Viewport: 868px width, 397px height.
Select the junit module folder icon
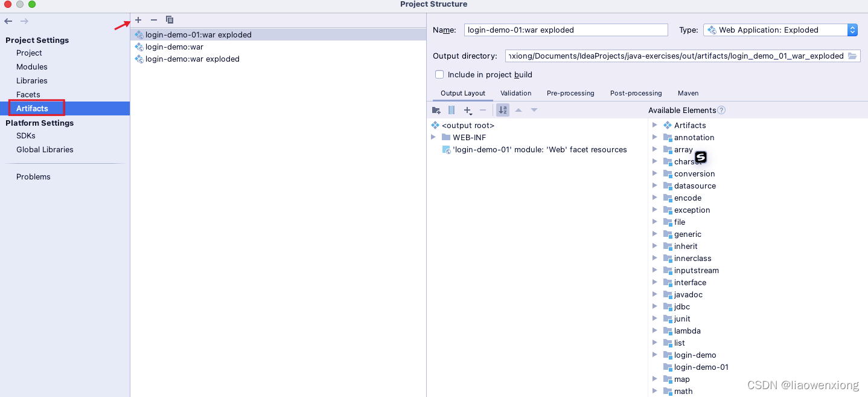[x=668, y=318]
